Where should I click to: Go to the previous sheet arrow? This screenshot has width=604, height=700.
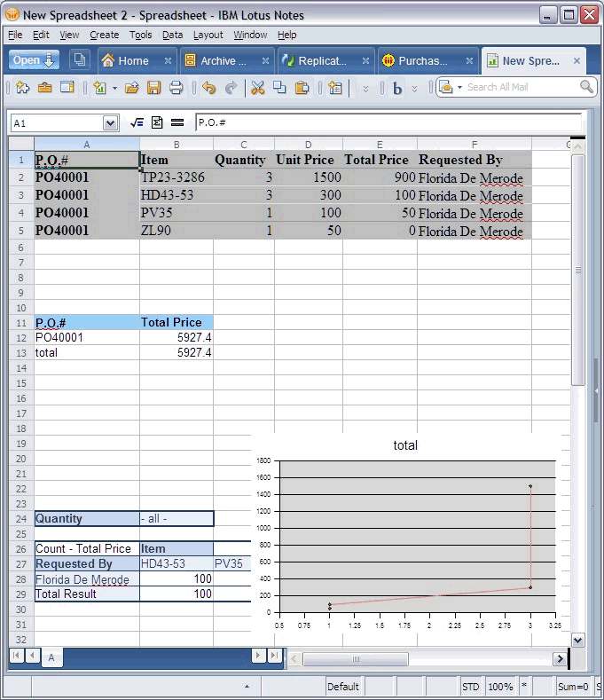[x=32, y=656]
